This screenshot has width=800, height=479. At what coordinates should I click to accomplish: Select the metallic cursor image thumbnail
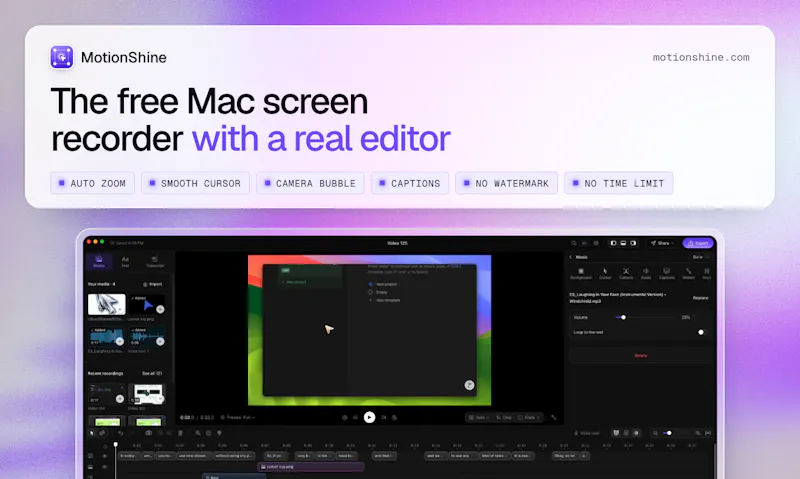coord(107,304)
